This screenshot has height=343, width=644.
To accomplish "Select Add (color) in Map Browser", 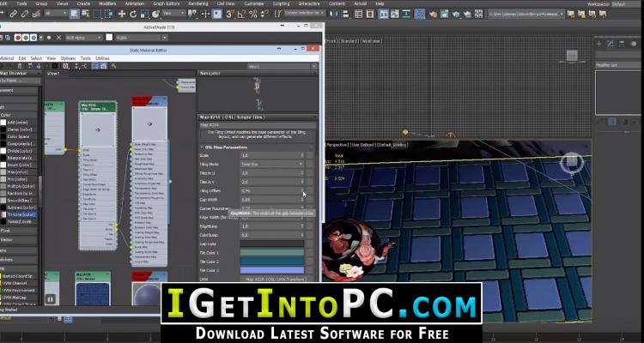I will [19, 123].
